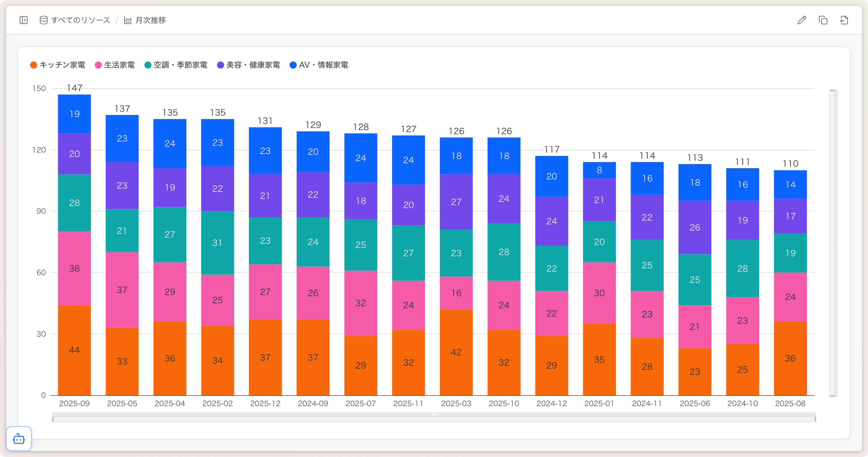
Task: Toggle the sidebar panel icon
Action: 24,20
